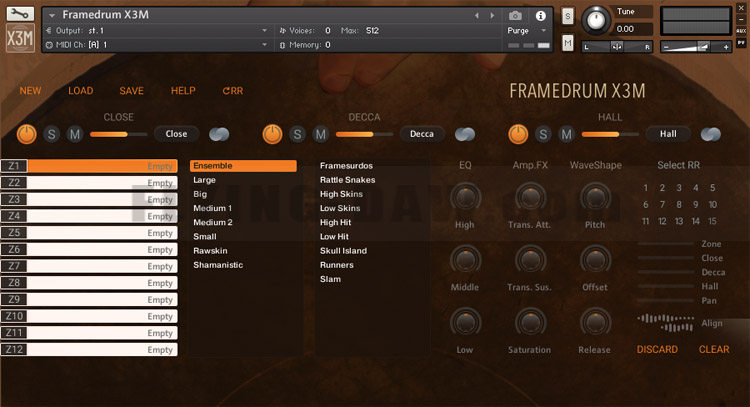
Task: Solo the instrument with header S button
Action: click(568, 17)
